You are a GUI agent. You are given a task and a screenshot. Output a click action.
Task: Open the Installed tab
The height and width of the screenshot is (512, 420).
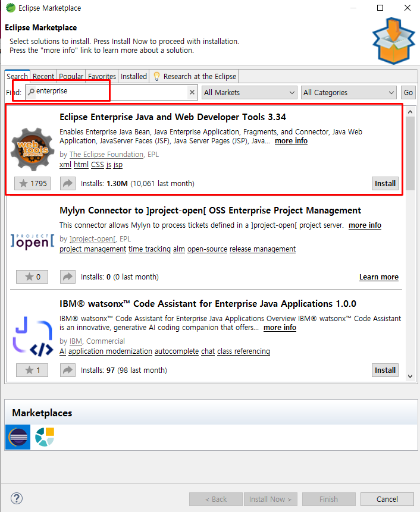(x=134, y=76)
